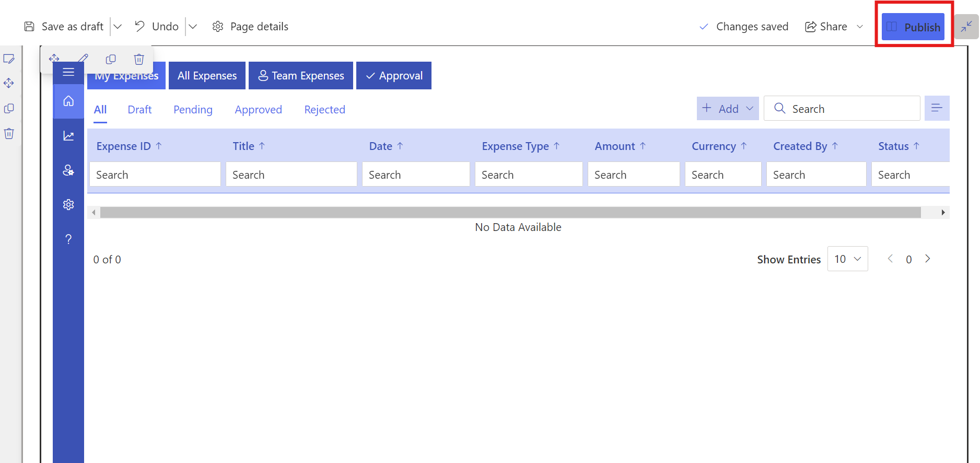
Task: Click the delete section trash icon in left rail
Action: click(x=9, y=133)
